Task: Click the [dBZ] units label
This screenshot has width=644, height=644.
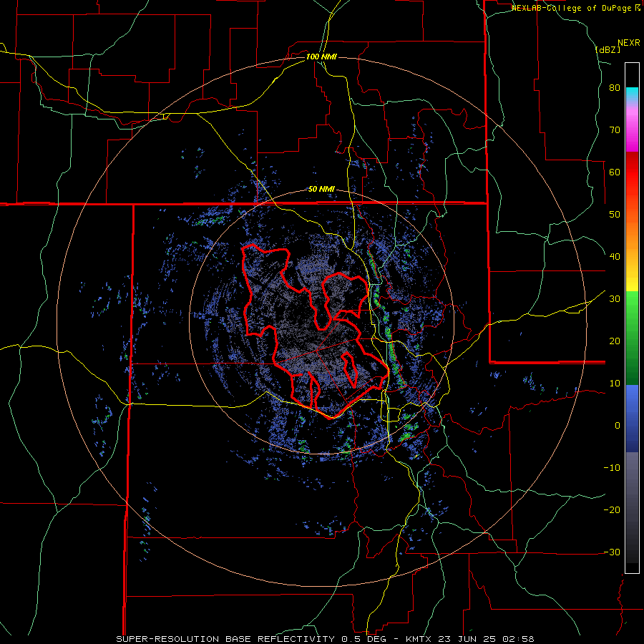Action: tap(608, 49)
